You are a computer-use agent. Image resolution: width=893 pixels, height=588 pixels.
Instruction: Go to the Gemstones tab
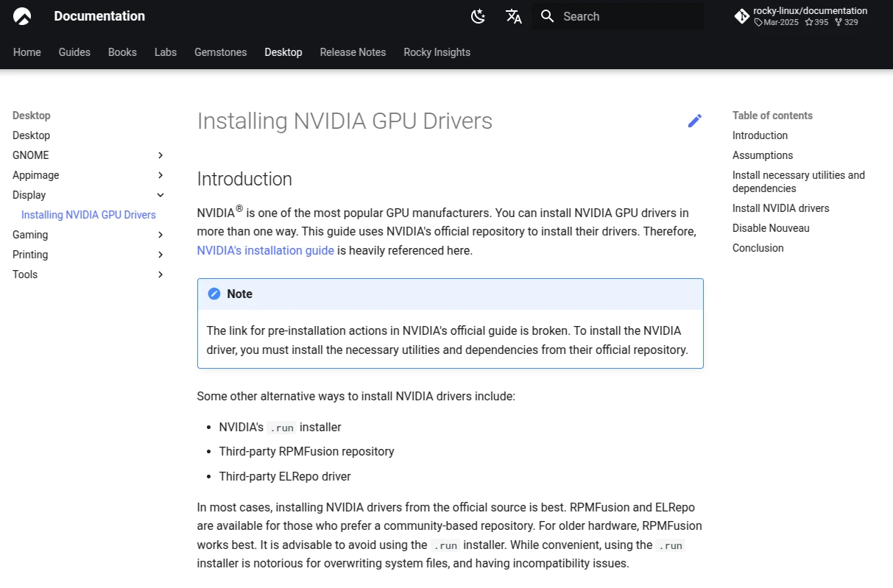[x=220, y=52]
